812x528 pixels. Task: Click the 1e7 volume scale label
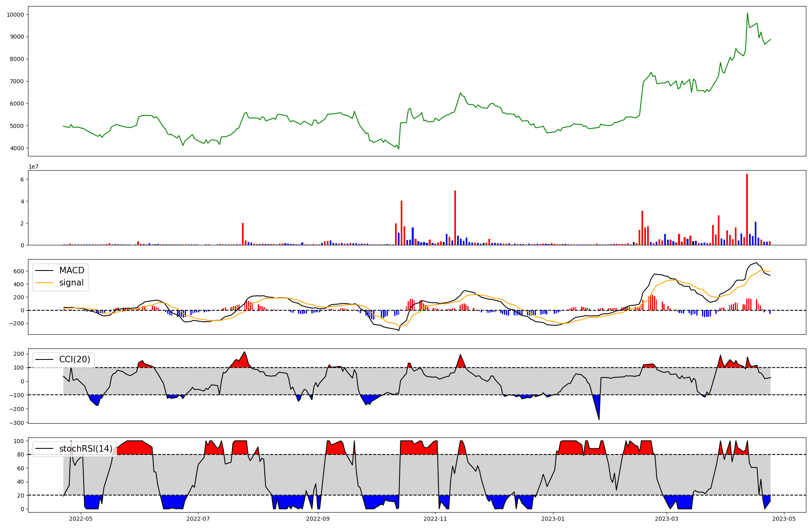(x=33, y=167)
